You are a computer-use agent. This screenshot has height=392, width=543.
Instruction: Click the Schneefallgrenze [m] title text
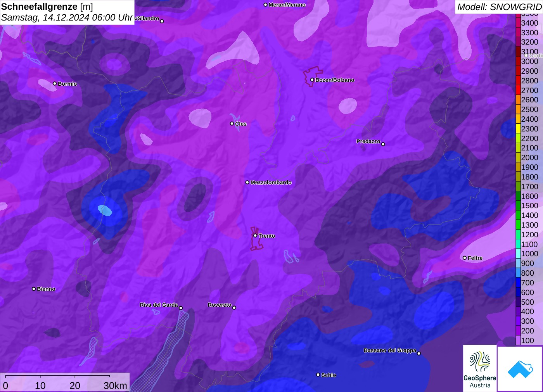(47, 7)
